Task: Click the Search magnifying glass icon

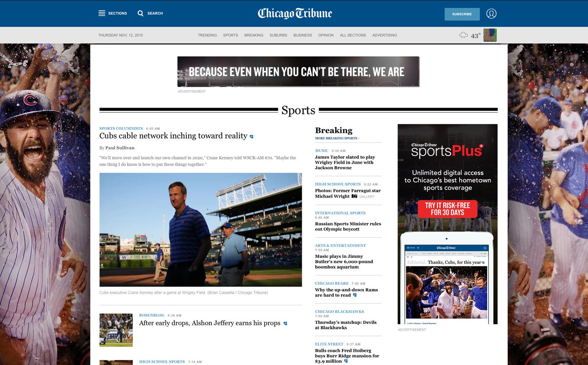Action: click(x=141, y=13)
